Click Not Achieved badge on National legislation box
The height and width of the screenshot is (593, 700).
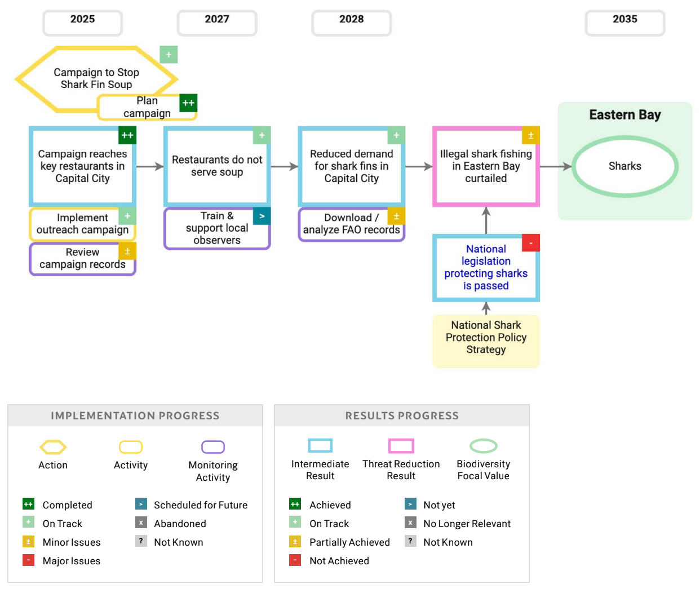(531, 243)
